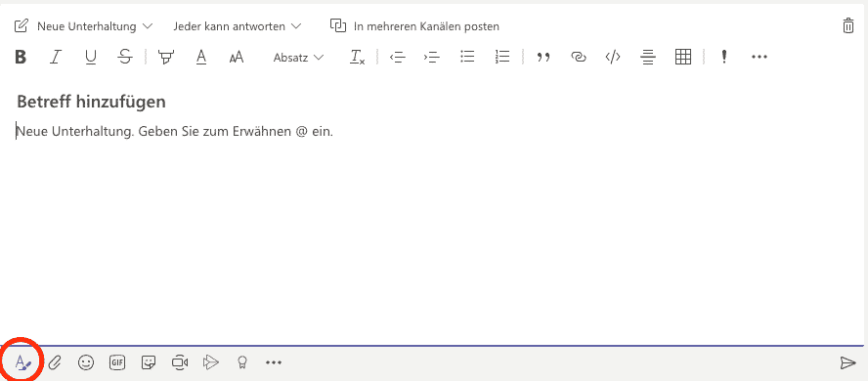
Task: Send the message
Action: 847,362
